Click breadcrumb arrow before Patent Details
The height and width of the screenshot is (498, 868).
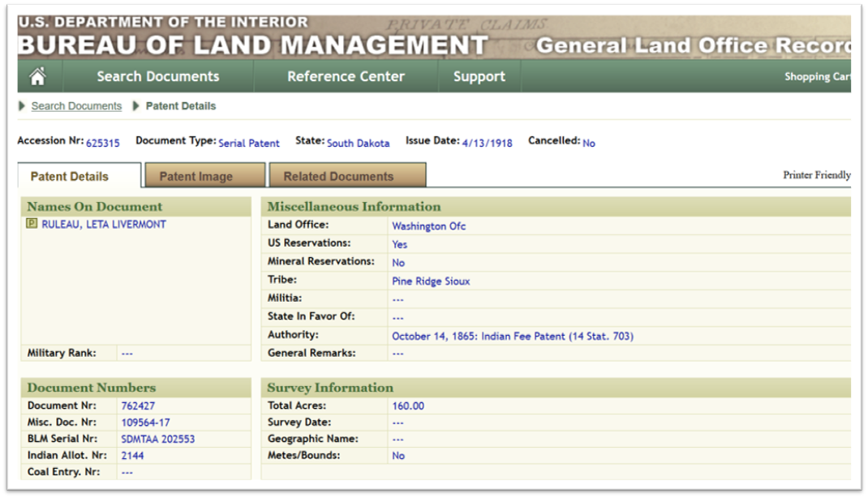pyautogui.click(x=135, y=105)
